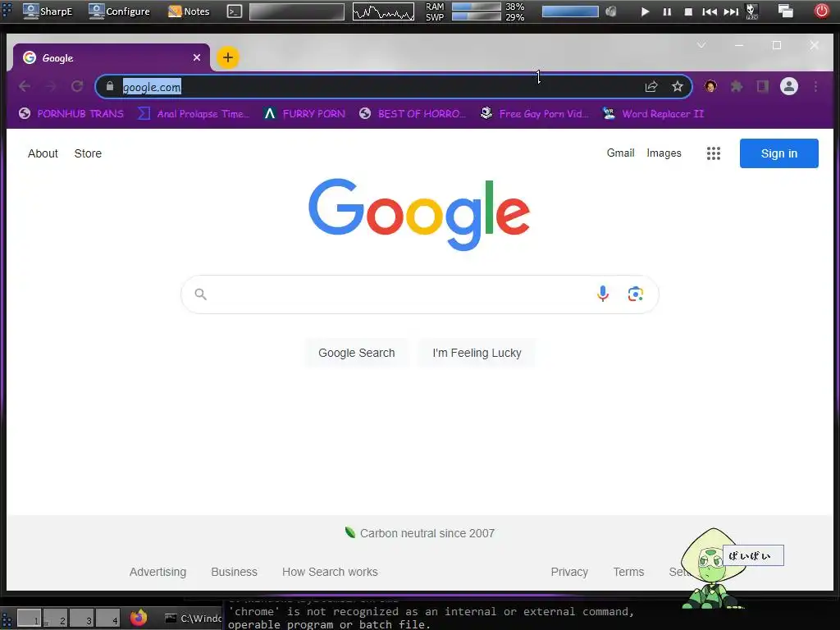Click the command input box in the top bar

click(x=297, y=11)
